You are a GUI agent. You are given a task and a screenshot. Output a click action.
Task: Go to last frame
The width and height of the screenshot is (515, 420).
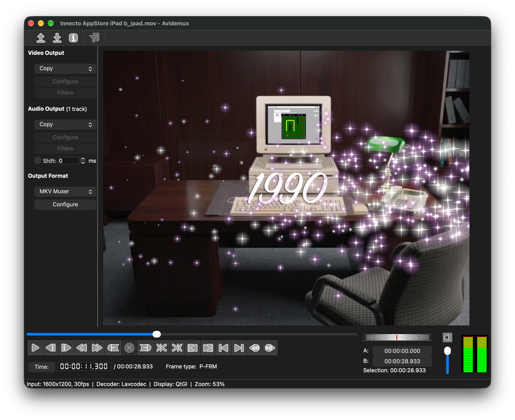pyautogui.click(x=239, y=348)
